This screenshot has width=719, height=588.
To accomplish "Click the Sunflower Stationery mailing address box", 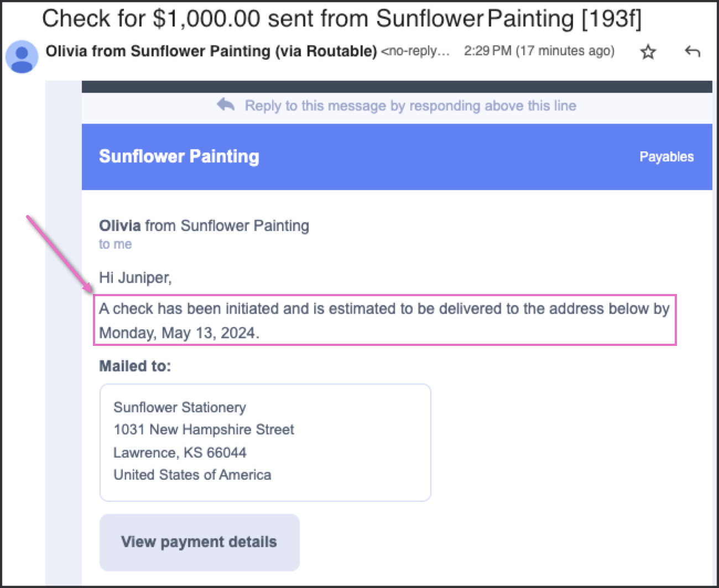I will [x=265, y=443].
